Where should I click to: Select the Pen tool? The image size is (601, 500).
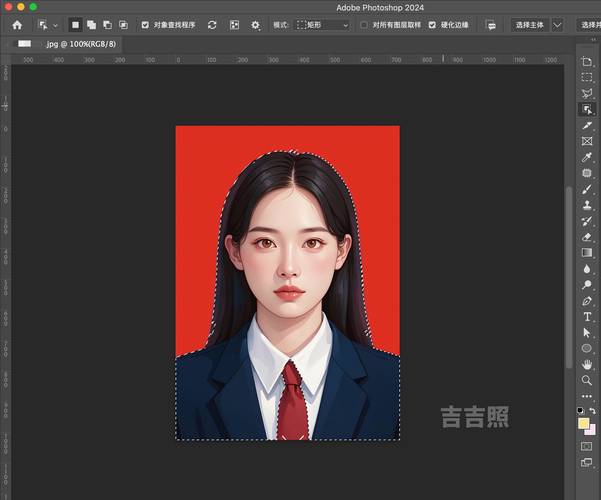(x=586, y=301)
